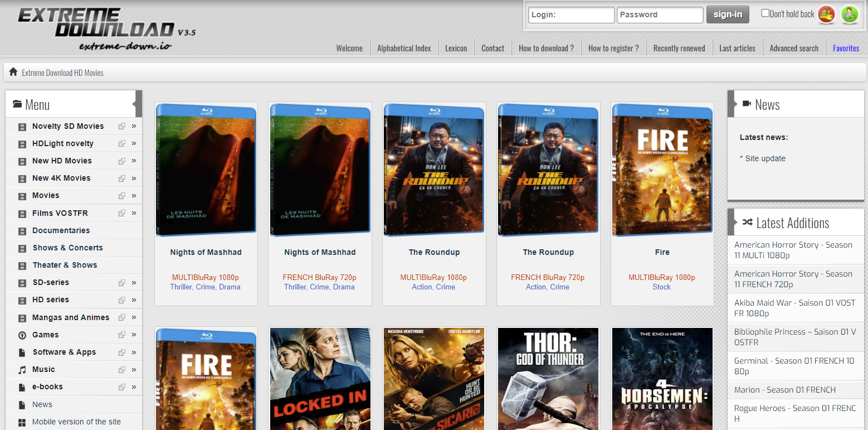The image size is (868, 430).
Task: Expand Novelty SD Movies submenu arrow
Action: (x=134, y=126)
